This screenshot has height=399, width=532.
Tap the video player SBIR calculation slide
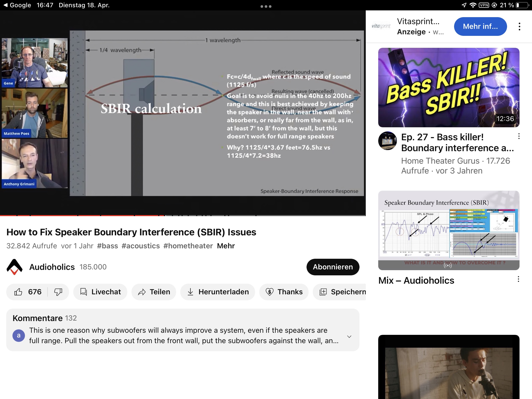217,113
